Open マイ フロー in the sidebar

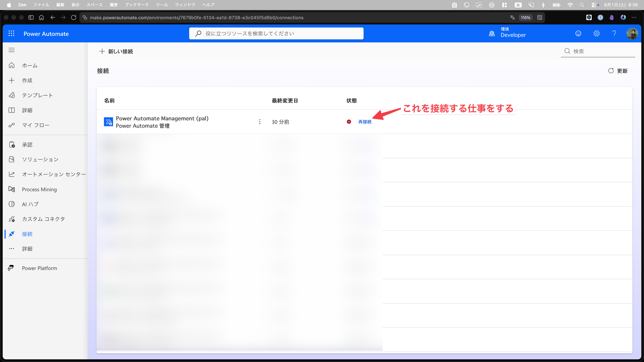click(x=36, y=125)
